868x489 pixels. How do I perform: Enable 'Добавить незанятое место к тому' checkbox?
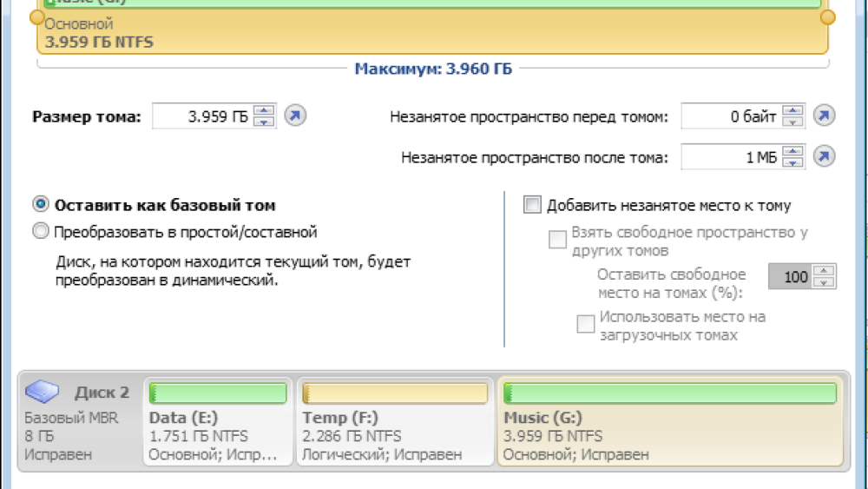click(532, 205)
